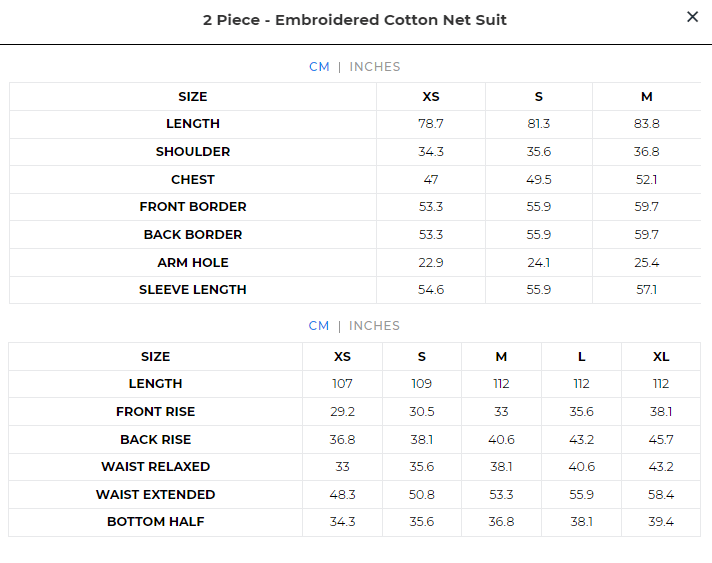Image resolution: width=712 pixels, height=563 pixels.
Task: Switch the top size table to CM
Action: click(319, 67)
